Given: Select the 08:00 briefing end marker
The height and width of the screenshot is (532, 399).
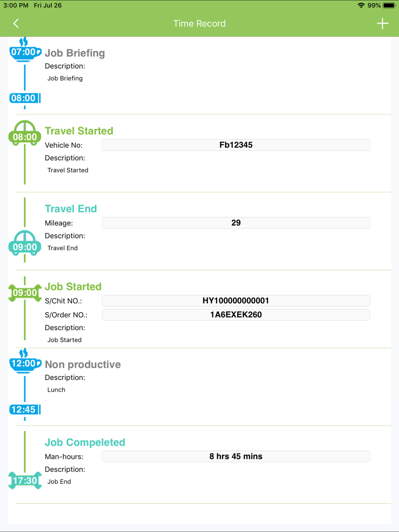Looking at the screenshot, I should [24, 98].
